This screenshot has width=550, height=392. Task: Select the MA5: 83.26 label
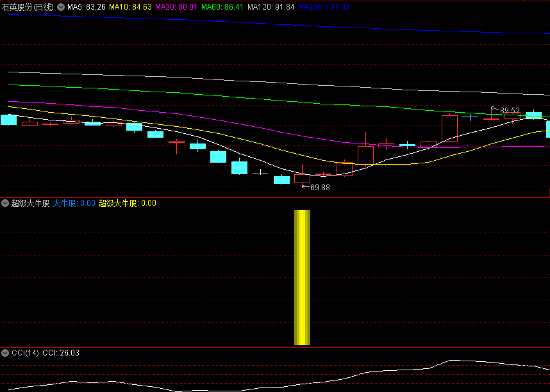87,7
